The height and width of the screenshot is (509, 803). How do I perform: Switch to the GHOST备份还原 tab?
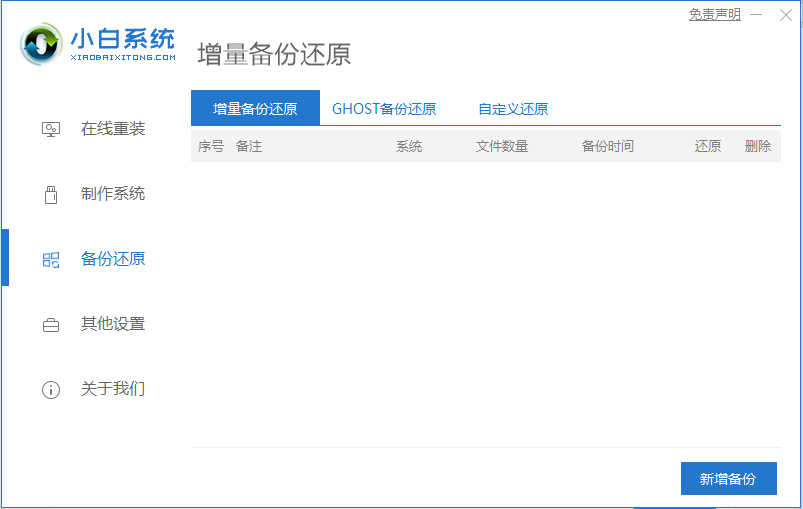point(384,109)
